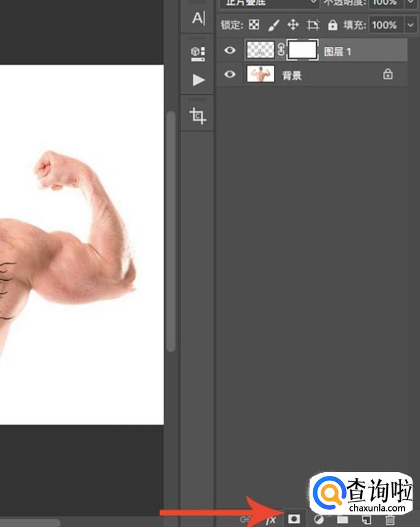
Task: Open the Actions panel play icon
Action: pos(198,80)
